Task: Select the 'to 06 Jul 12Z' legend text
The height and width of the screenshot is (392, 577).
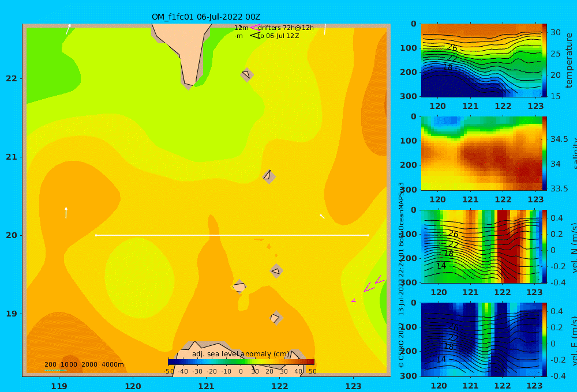Action: 278,36
